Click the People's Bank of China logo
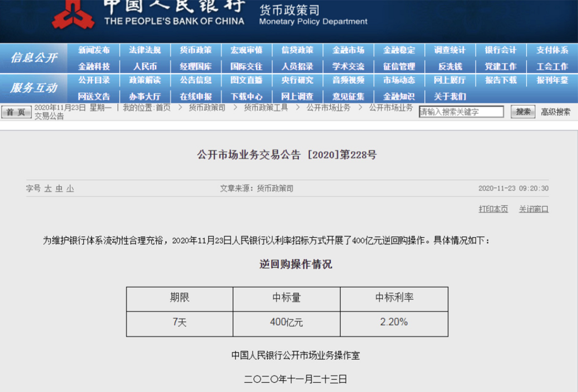The height and width of the screenshot is (392, 578). click(x=73, y=14)
